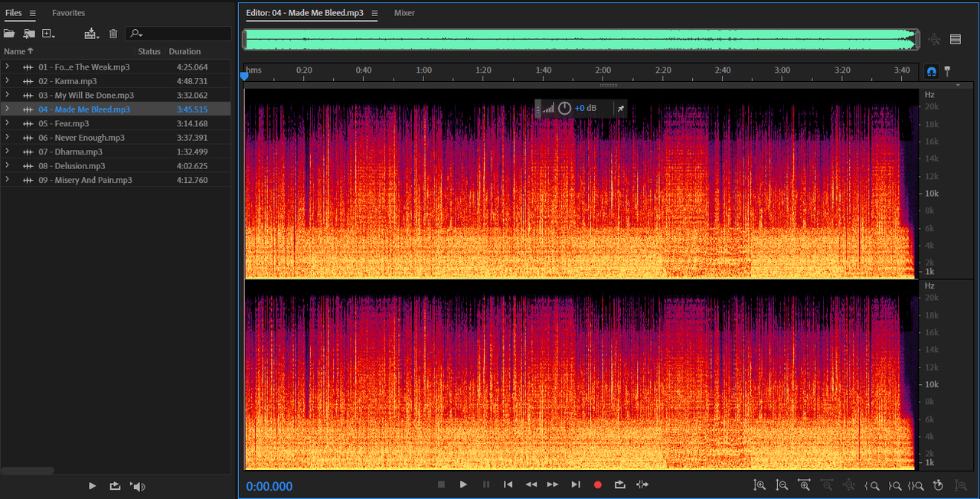This screenshot has height=499, width=980.
Task: Click the Rewind button
Action: click(531, 484)
